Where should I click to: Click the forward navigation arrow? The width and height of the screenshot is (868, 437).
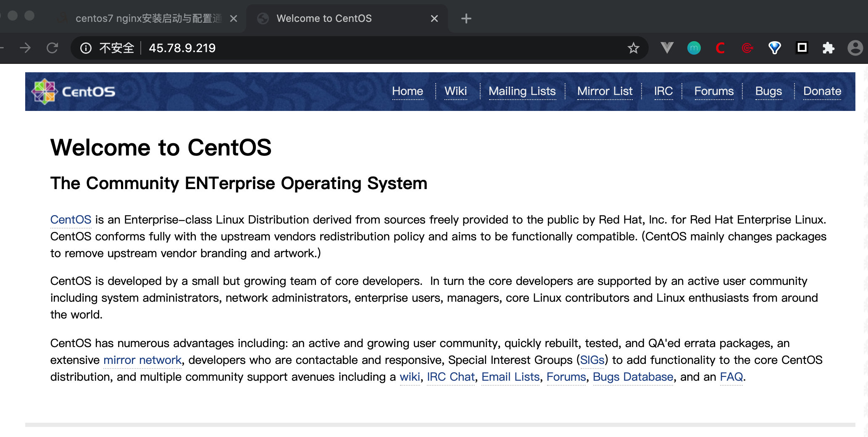(25, 48)
